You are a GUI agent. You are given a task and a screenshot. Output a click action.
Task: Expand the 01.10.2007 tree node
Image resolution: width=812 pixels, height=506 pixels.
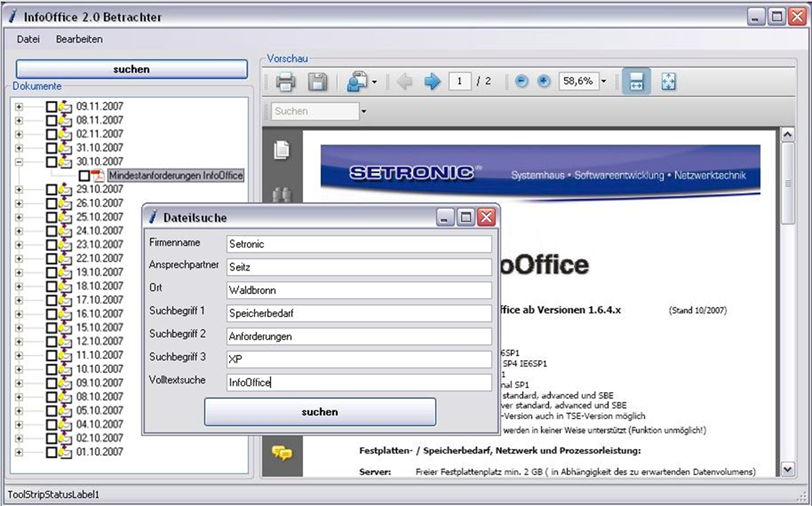pyautogui.click(x=19, y=452)
